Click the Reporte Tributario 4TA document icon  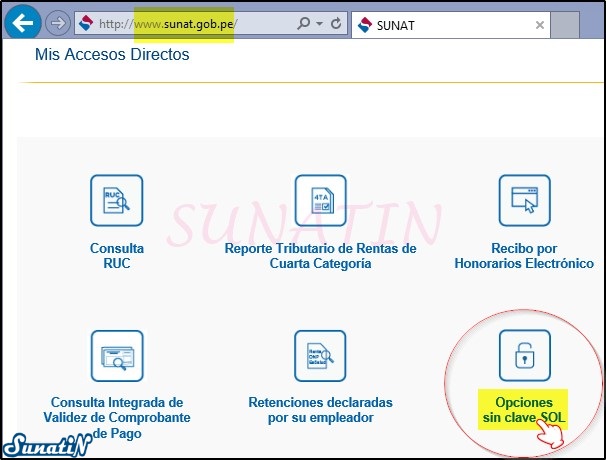pos(320,201)
